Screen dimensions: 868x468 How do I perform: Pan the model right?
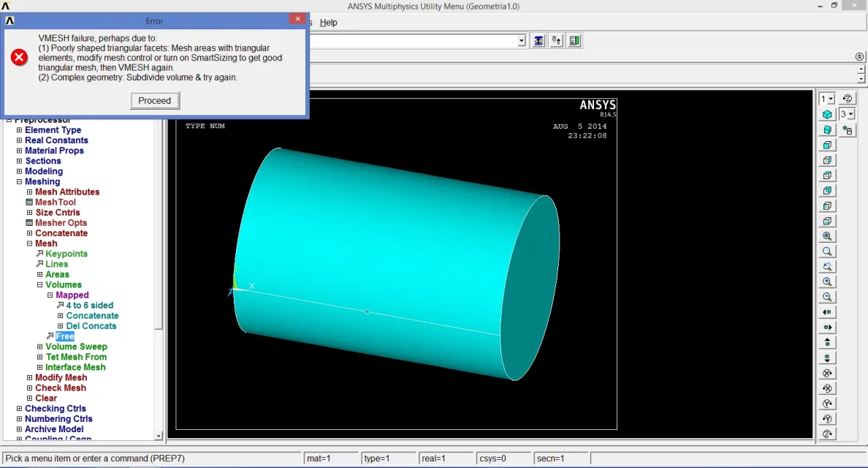click(827, 328)
